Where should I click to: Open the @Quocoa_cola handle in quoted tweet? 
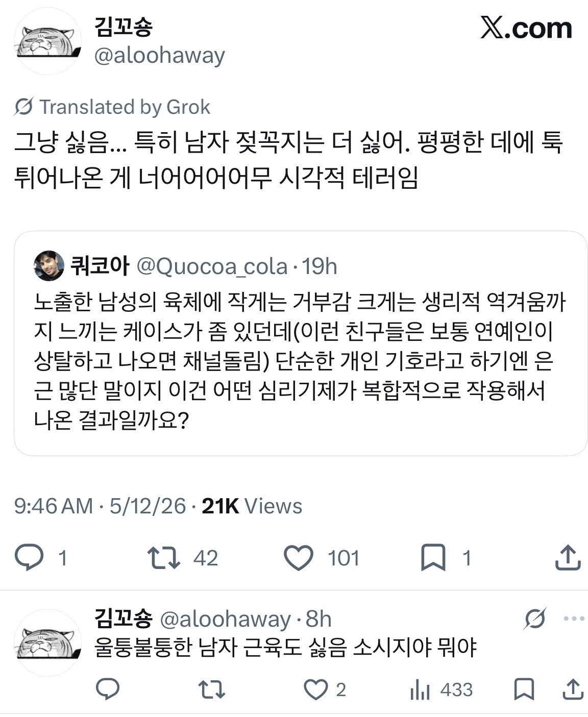point(212,266)
